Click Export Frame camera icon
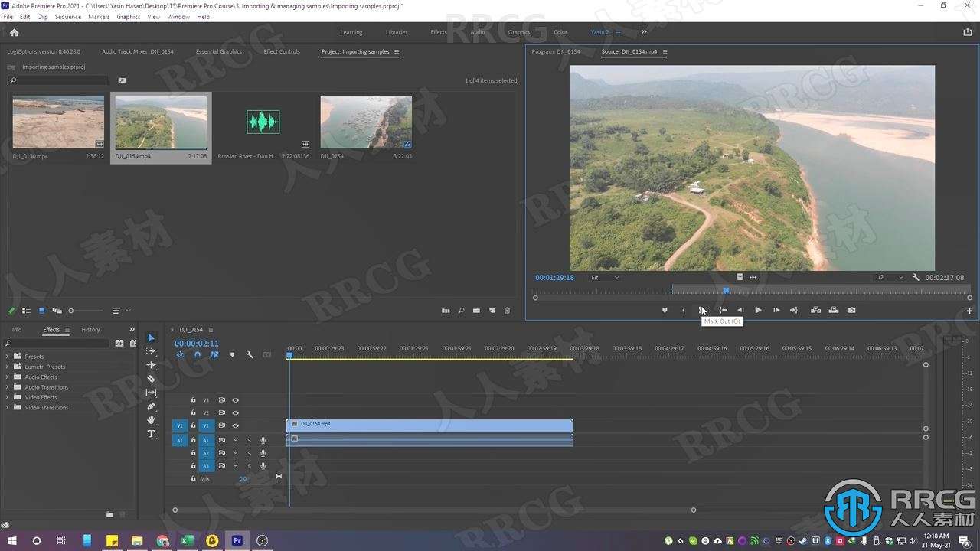The width and height of the screenshot is (980, 551). click(x=852, y=310)
